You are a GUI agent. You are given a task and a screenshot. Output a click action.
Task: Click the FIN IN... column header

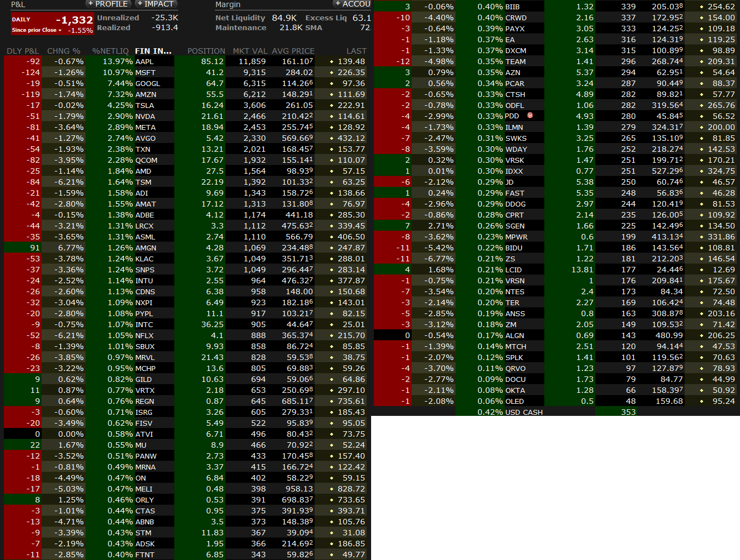(153, 51)
